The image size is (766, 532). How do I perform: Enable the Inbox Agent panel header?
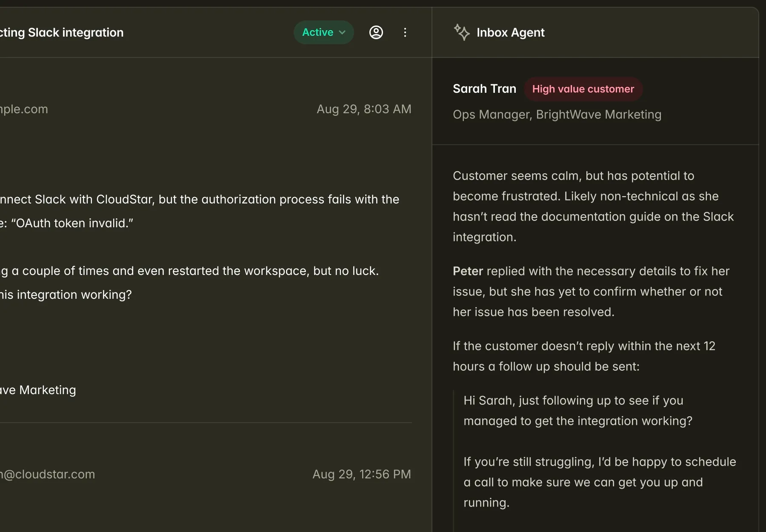(510, 32)
